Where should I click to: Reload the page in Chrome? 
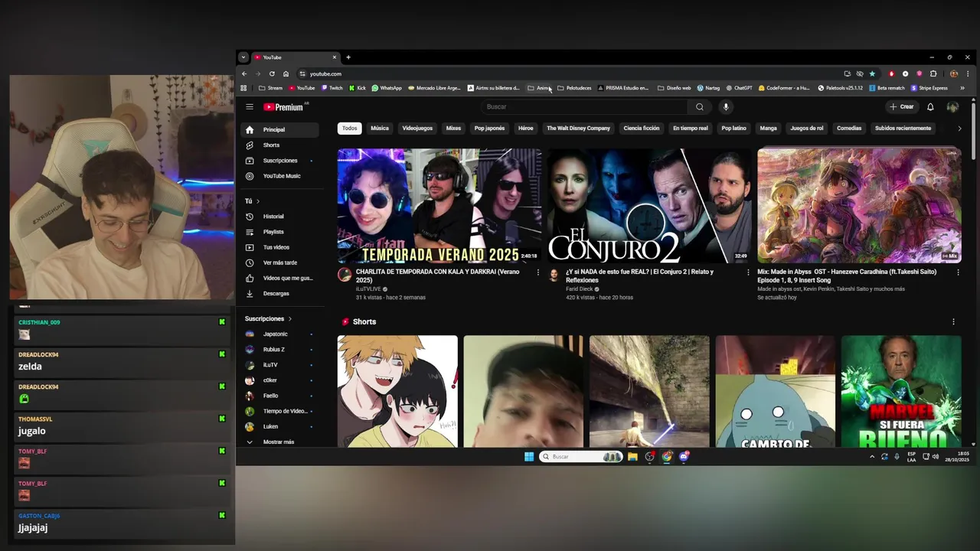(x=272, y=73)
